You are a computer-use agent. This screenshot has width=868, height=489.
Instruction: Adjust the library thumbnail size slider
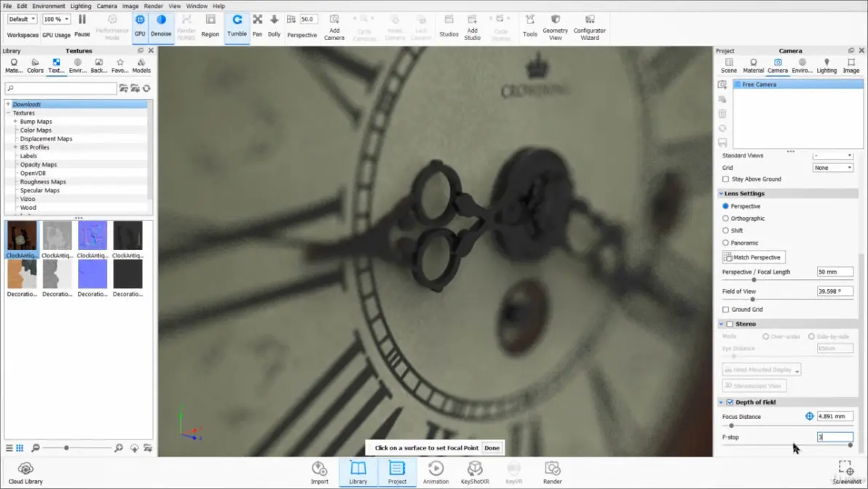(x=66, y=447)
